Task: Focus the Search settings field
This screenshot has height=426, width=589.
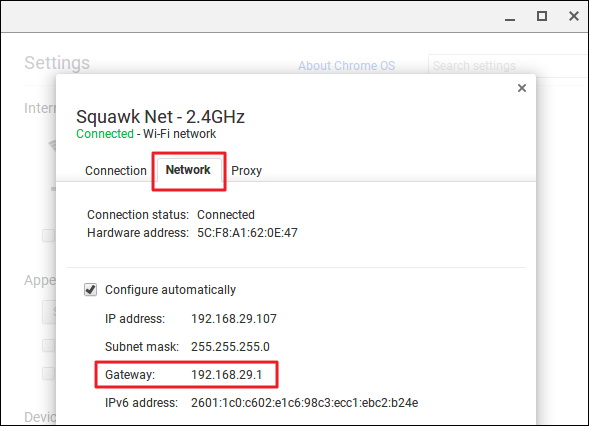Action: tap(508, 66)
